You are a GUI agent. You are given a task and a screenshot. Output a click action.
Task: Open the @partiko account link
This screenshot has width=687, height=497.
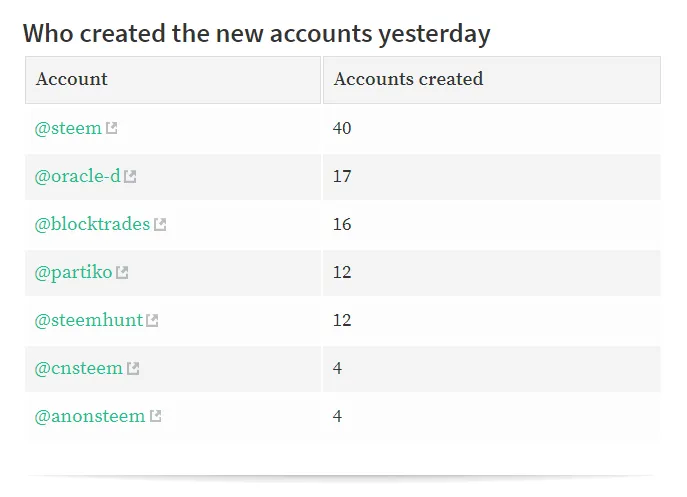coord(74,273)
